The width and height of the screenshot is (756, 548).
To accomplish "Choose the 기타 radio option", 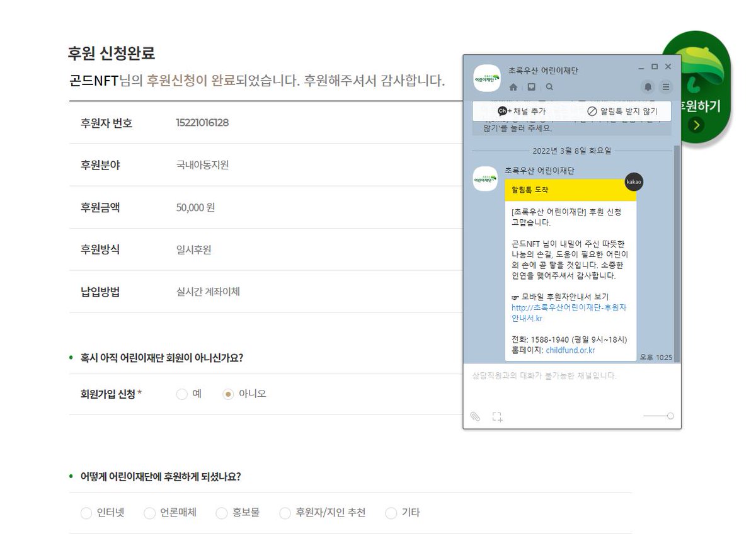I will pyautogui.click(x=391, y=513).
